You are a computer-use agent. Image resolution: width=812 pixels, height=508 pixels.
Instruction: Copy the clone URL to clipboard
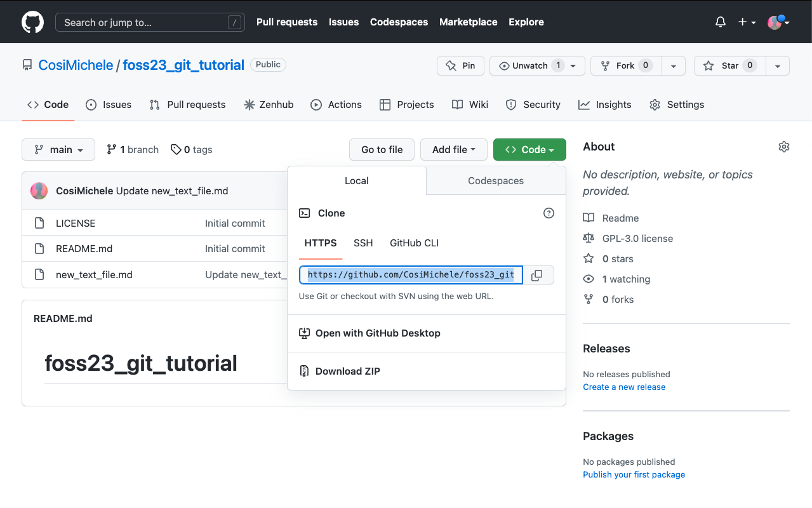(x=537, y=275)
